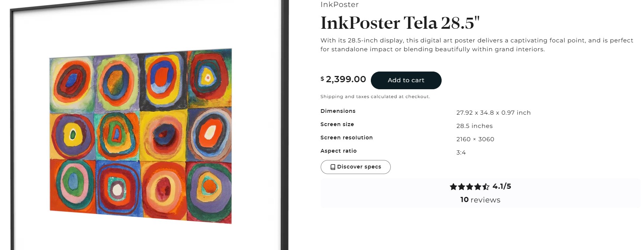The height and width of the screenshot is (250, 644).
Task: Click the Screen resolution spec label
Action: [347, 138]
